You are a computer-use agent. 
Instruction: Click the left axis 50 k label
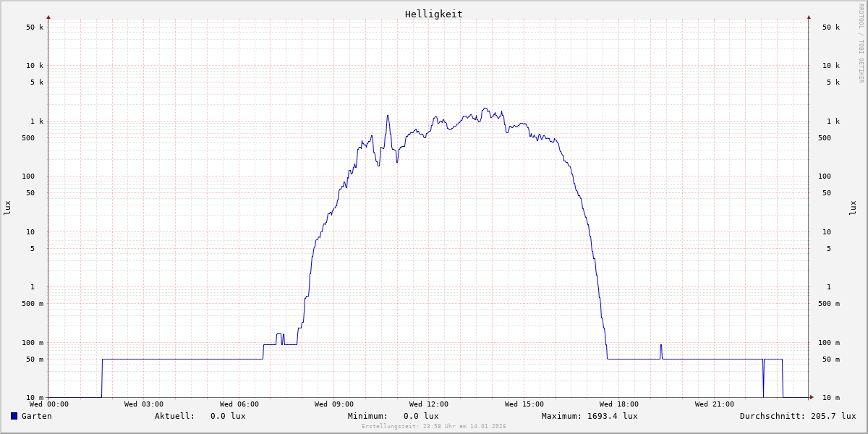pos(35,27)
